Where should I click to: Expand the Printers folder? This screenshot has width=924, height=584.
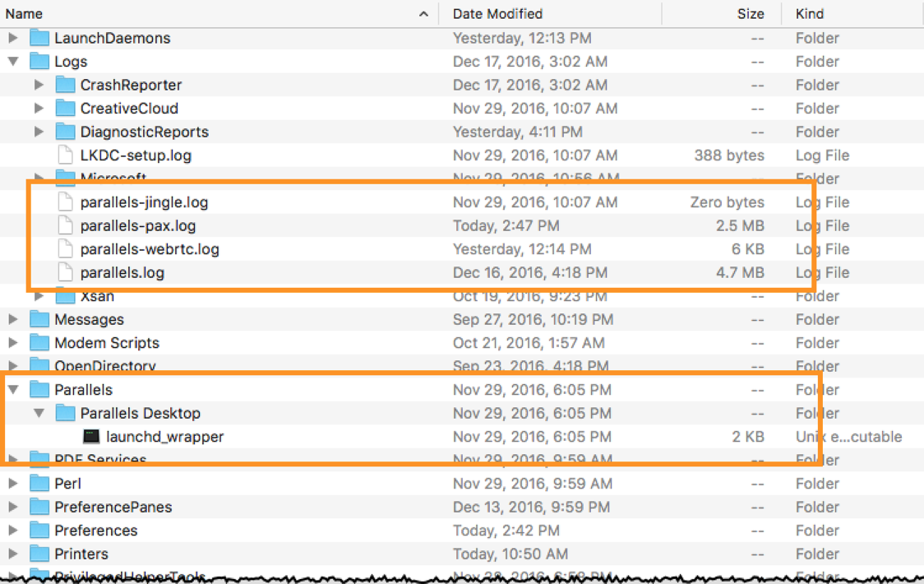tap(12, 554)
